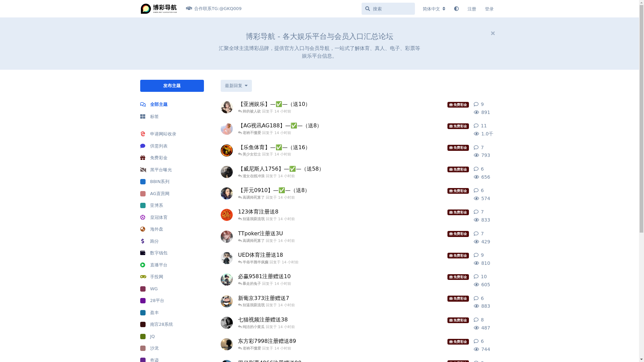Open the WG tag in sidebar
Screen dimensions: 644x362
149,289
